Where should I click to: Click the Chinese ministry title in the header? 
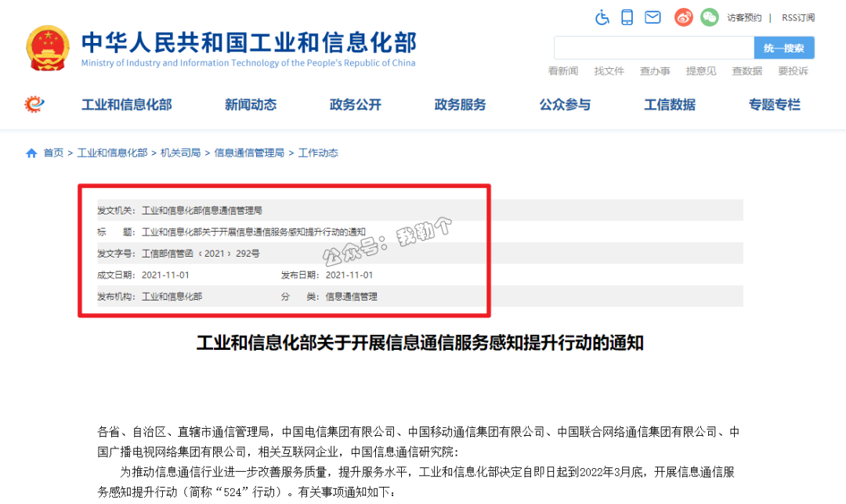(x=249, y=42)
